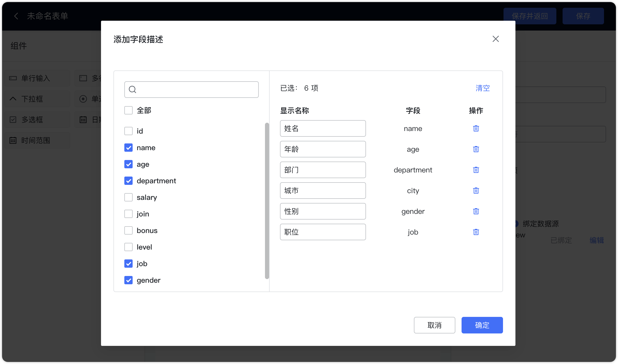Delete the job field row
618x364 pixels.
click(476, 232)
